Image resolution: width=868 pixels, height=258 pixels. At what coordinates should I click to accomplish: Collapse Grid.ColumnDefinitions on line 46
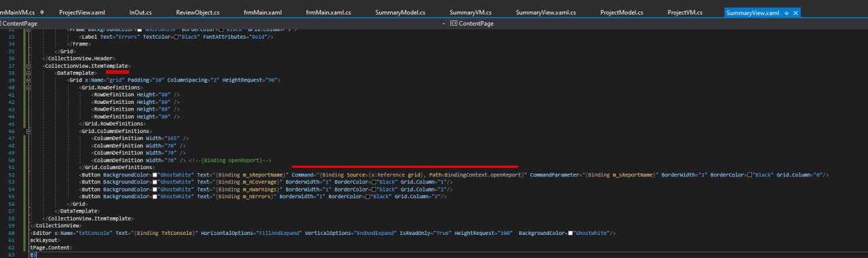pyautogui.click(x=29, y=131)
